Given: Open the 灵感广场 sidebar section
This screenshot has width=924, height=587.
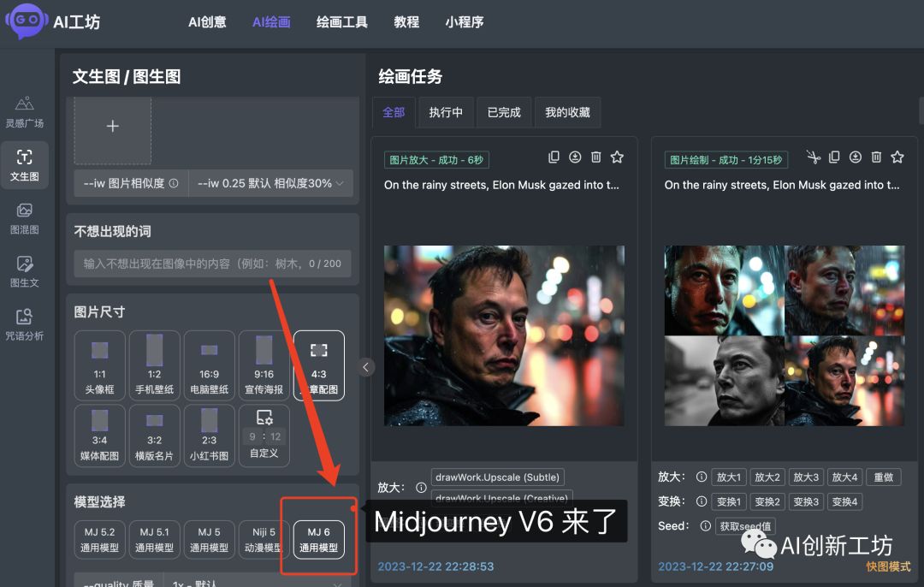Looking at the screenshot, I should coord(24,111).
